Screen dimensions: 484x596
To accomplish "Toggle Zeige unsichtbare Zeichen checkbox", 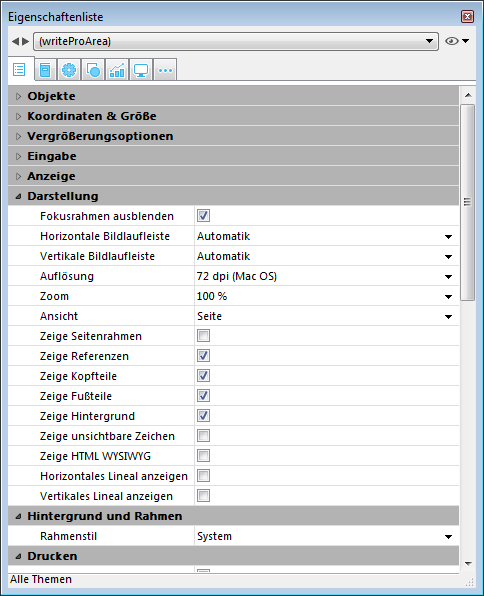I will coord(203,436).
